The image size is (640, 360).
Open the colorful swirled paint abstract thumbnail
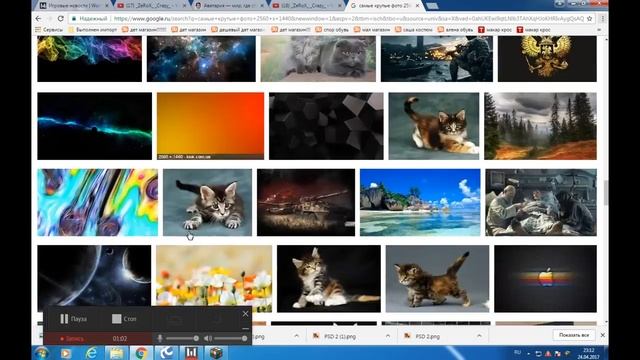pos(98,202)
